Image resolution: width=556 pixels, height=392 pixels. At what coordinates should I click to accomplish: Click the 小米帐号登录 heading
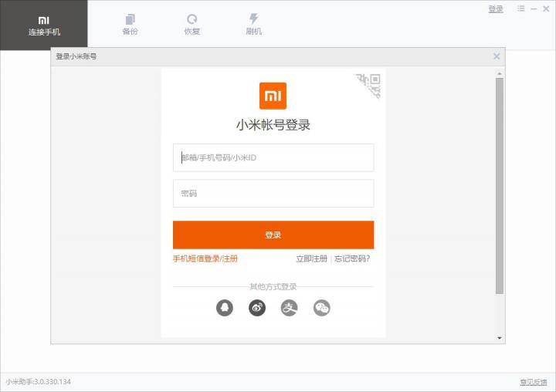coord(273,125)
